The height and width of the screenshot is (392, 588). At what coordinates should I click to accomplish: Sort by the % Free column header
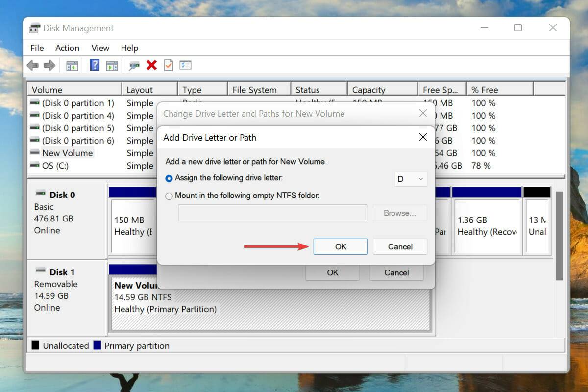coord(500,90)
